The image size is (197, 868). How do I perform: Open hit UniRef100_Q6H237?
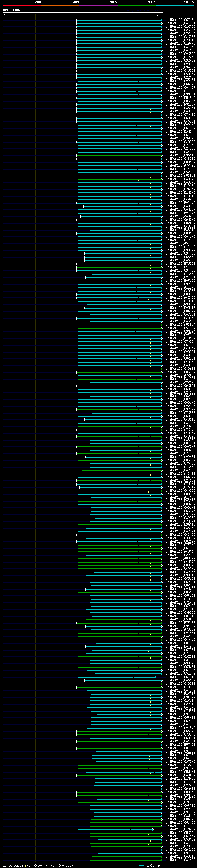point(180,210)
